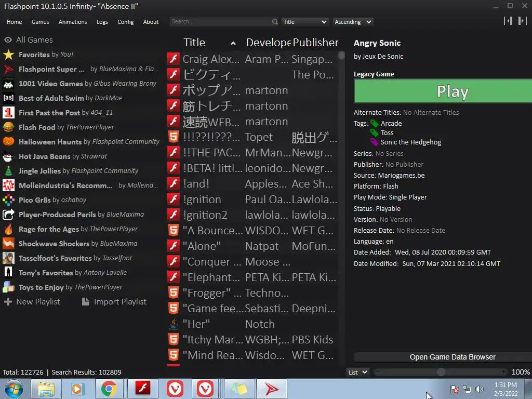532x399 pixels.
Task: Open the Windows Start button
Action: click(x=14, y=389)
